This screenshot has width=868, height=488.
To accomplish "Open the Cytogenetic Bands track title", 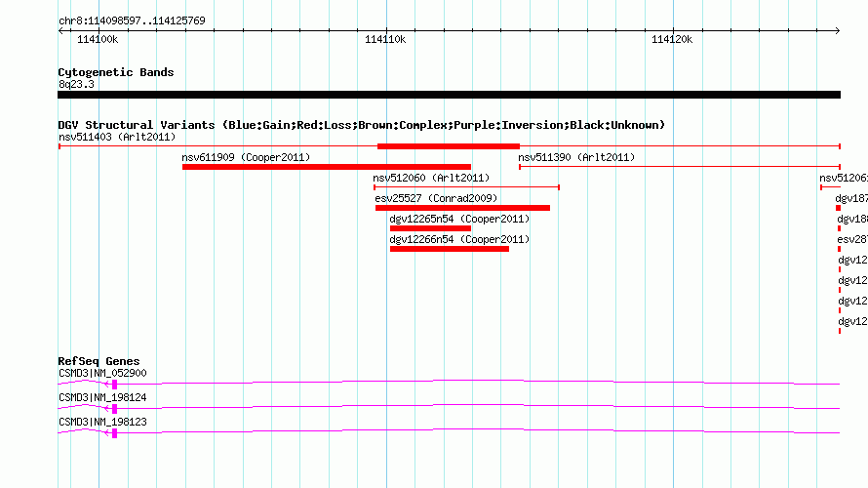I will tap(116, 72).
